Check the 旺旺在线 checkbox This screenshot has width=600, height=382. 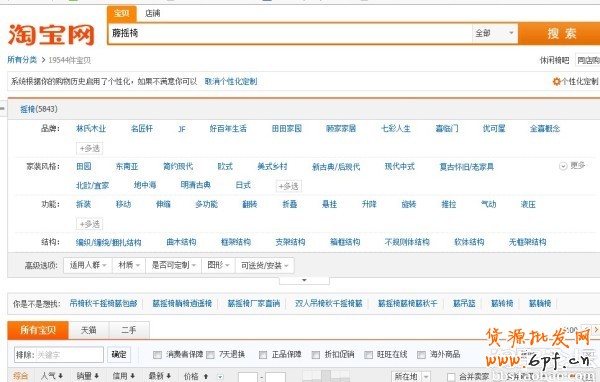[368, 355]
